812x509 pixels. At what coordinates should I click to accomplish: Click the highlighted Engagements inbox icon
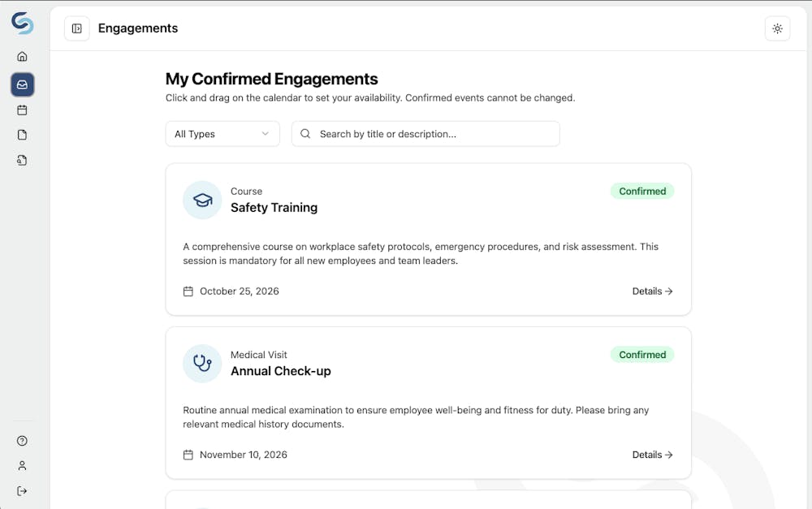pyautogui.click(x=22, y=84)
